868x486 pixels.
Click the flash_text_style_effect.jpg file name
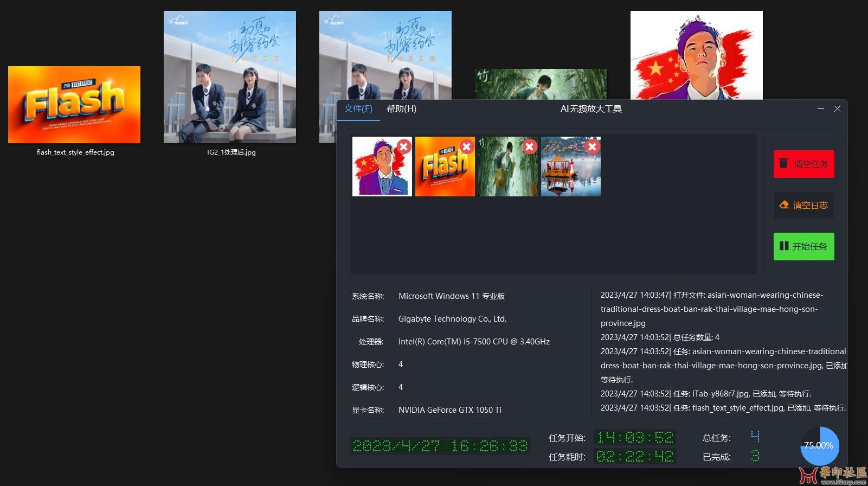pyautogui.click(x=75, y=152)
